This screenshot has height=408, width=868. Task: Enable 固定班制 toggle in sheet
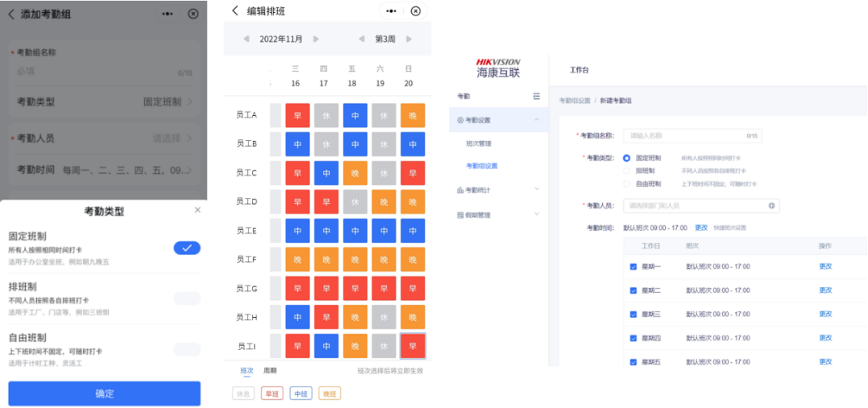187,248
